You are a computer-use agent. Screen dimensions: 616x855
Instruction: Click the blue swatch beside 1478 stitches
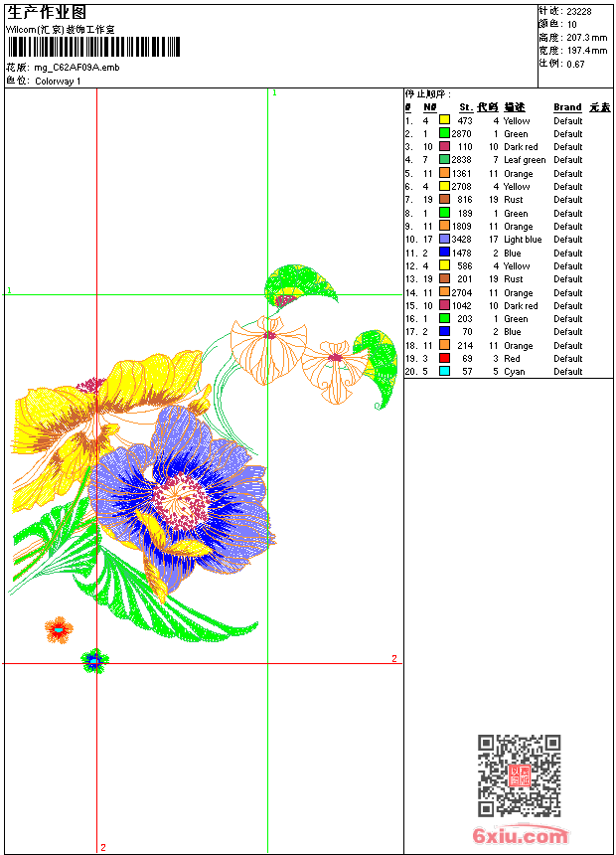444,253
